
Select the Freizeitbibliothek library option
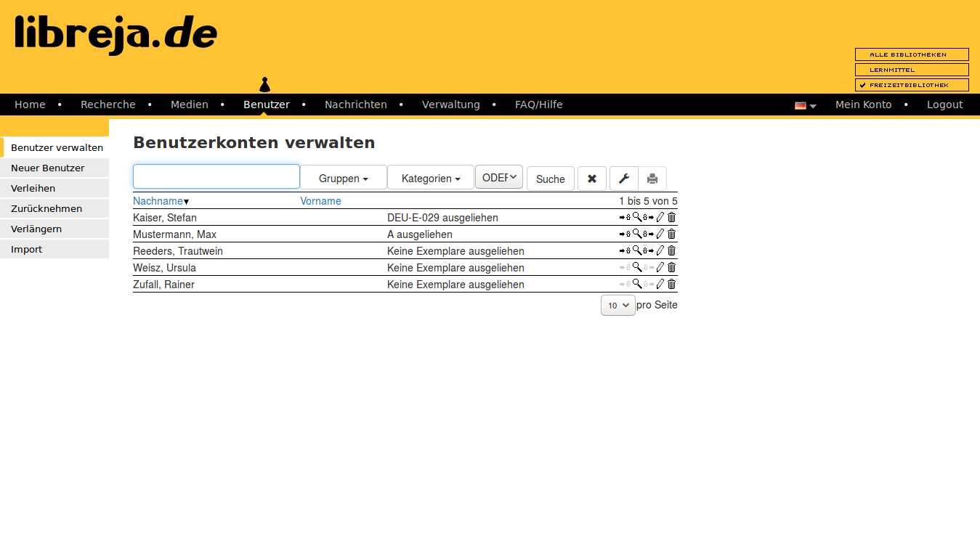coord(912,85)
